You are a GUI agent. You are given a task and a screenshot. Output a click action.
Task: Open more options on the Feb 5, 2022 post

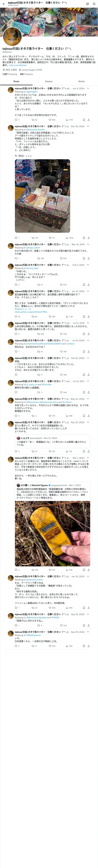coord(88,265)
